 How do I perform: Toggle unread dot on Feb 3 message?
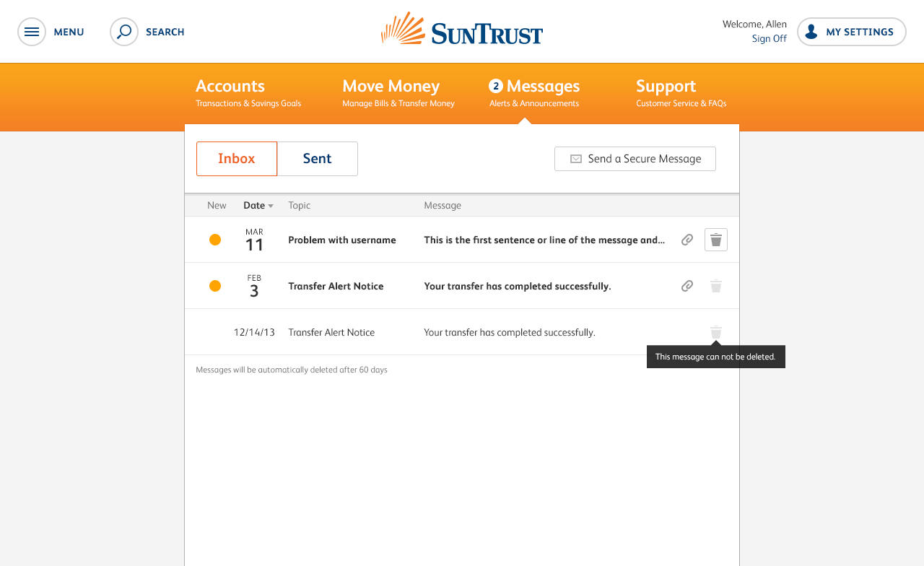tap(215, 286)
